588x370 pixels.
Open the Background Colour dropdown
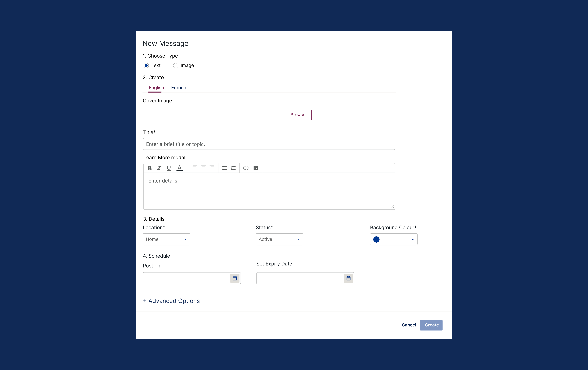[394, 239]
